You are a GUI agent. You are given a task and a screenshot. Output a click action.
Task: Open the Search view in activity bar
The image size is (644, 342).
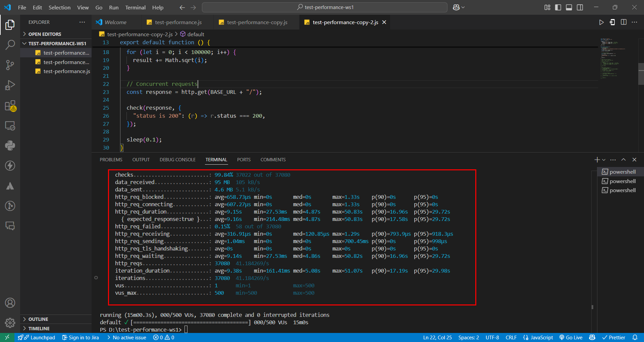(x=10, y=45)
